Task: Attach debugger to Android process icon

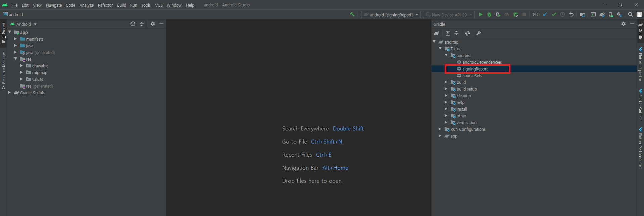Action: [515, 14]
